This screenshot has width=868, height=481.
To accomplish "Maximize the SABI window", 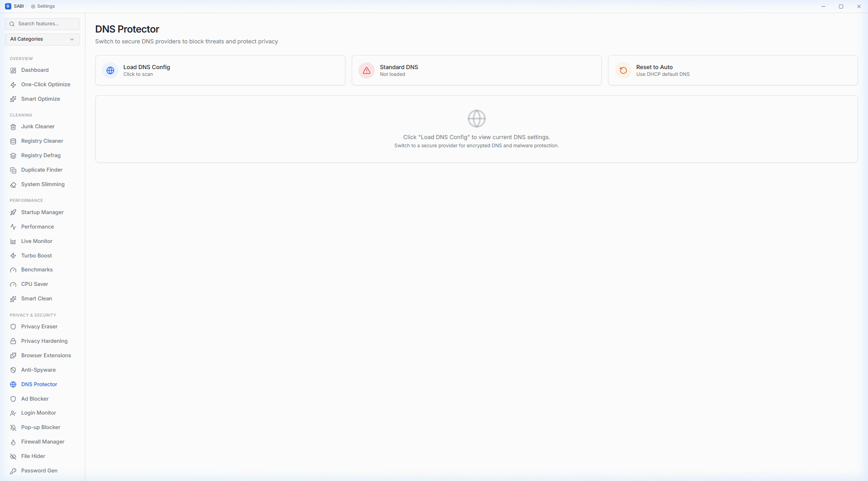I will pyautogui.click(x=841, y=6).
